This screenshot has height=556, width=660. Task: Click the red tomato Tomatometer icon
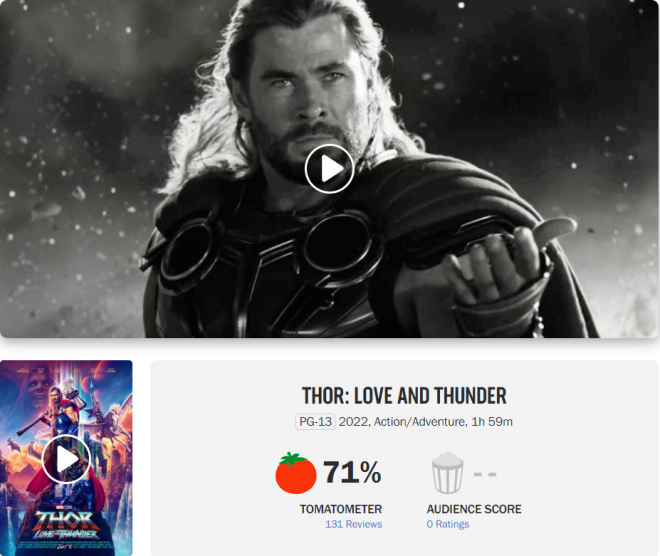click(x=295, y=473)
